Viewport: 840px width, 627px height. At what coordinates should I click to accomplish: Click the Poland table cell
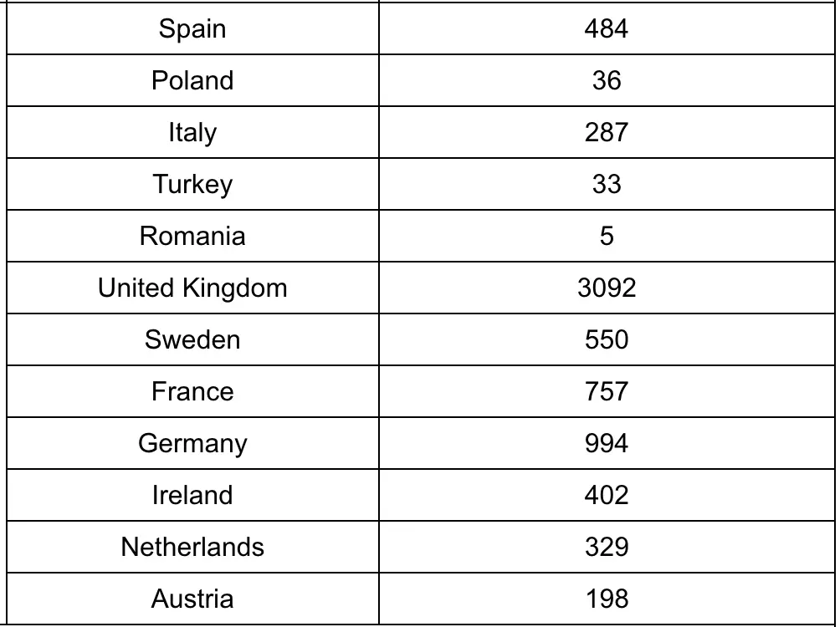pyautogui.click(x=192, y=81)
